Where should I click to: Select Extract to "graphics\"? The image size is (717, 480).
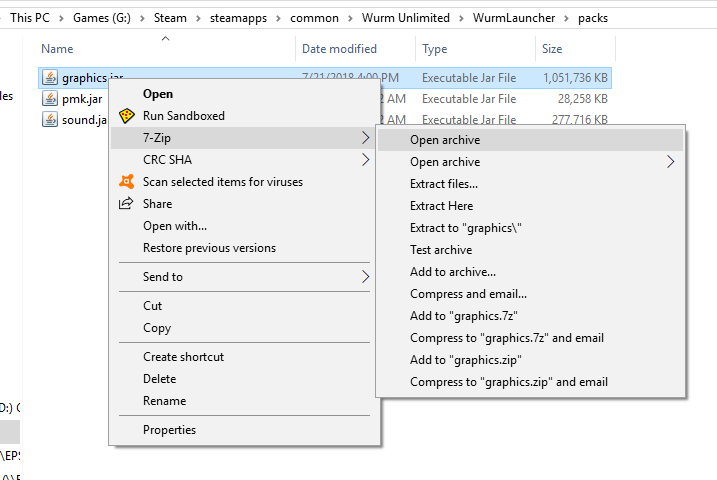coord(530,228)
